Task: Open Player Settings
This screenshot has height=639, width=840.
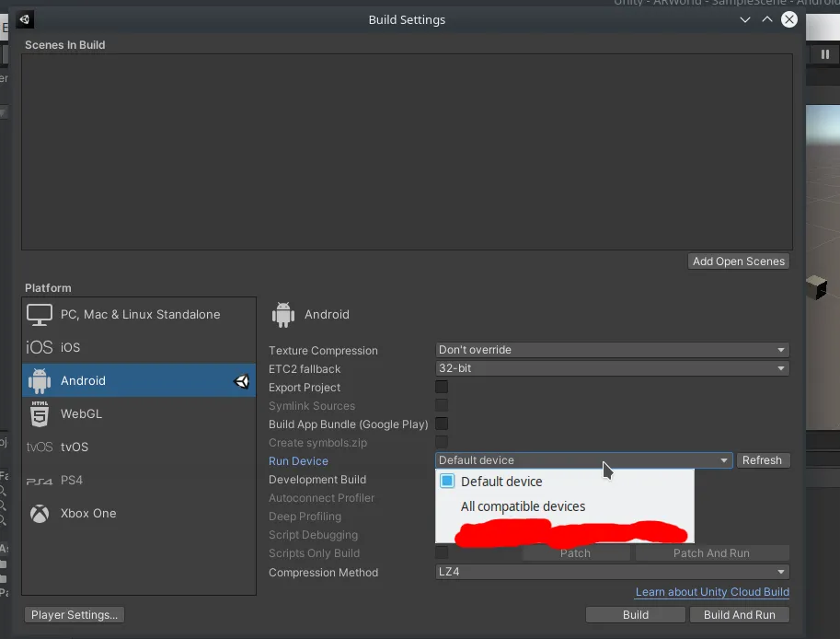Action: (x=75, y=615)
